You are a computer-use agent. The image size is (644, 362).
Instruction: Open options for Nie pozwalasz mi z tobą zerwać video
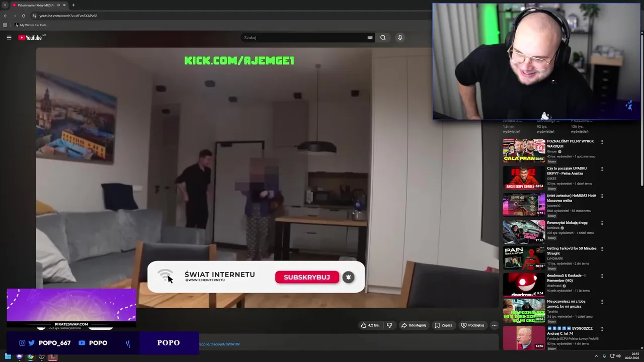pos(602,302)
